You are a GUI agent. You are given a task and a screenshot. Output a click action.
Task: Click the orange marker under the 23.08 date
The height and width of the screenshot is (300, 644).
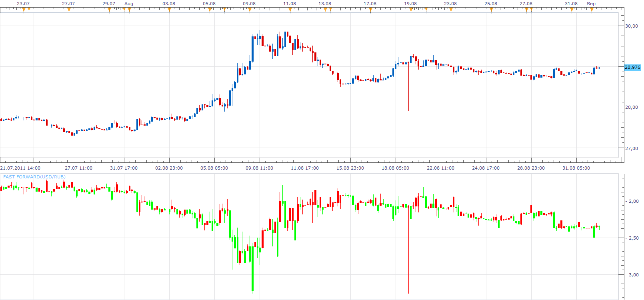(x=451, y=10)
